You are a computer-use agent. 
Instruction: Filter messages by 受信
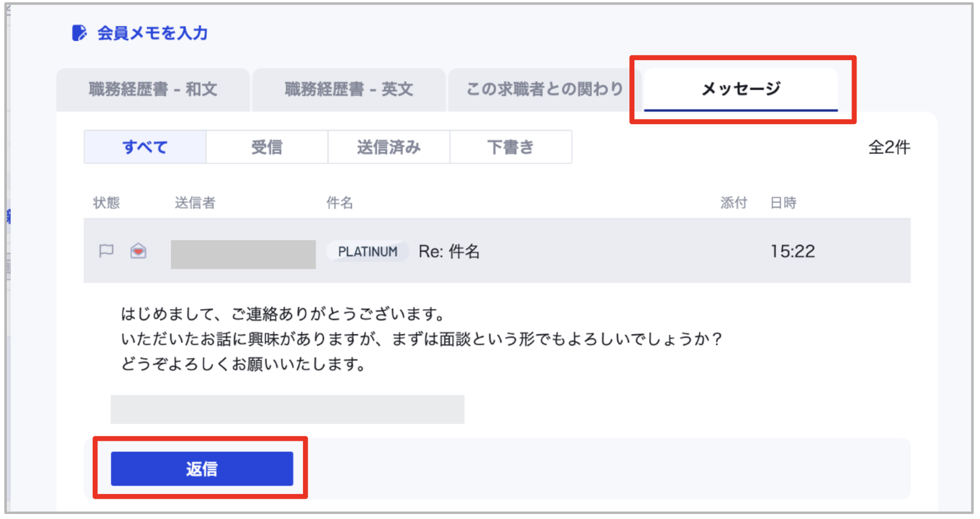[x=267, y=147]
